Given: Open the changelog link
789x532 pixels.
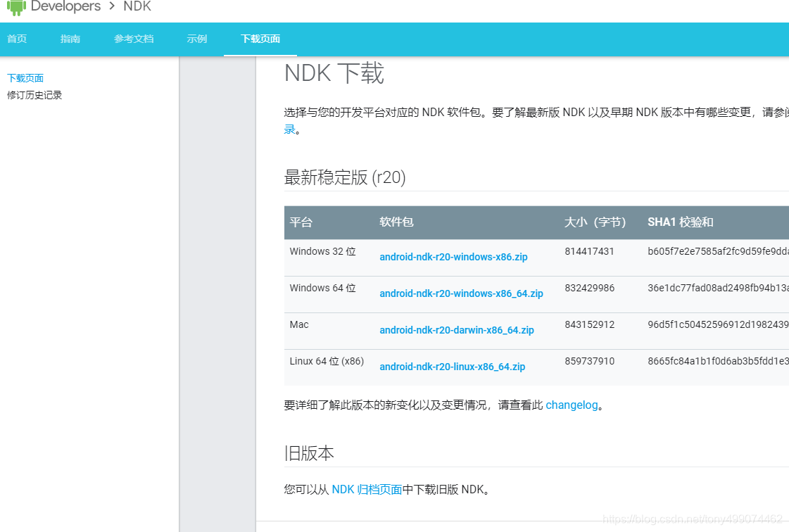Looking at the screenshot, I should [572, 405].
